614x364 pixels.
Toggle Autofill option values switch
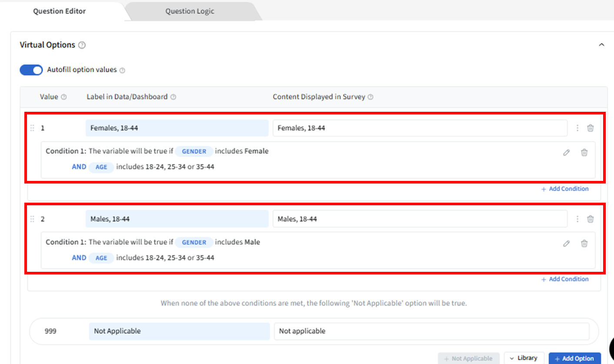31,70
